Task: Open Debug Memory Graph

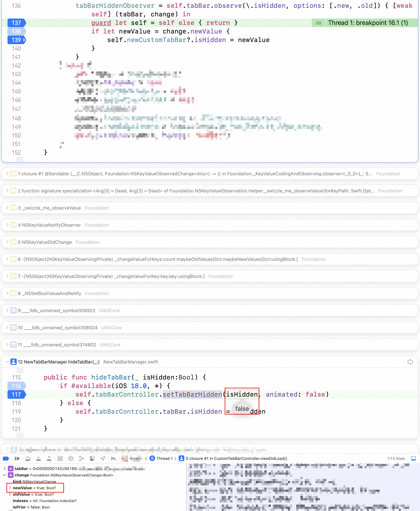Action: 81,458
